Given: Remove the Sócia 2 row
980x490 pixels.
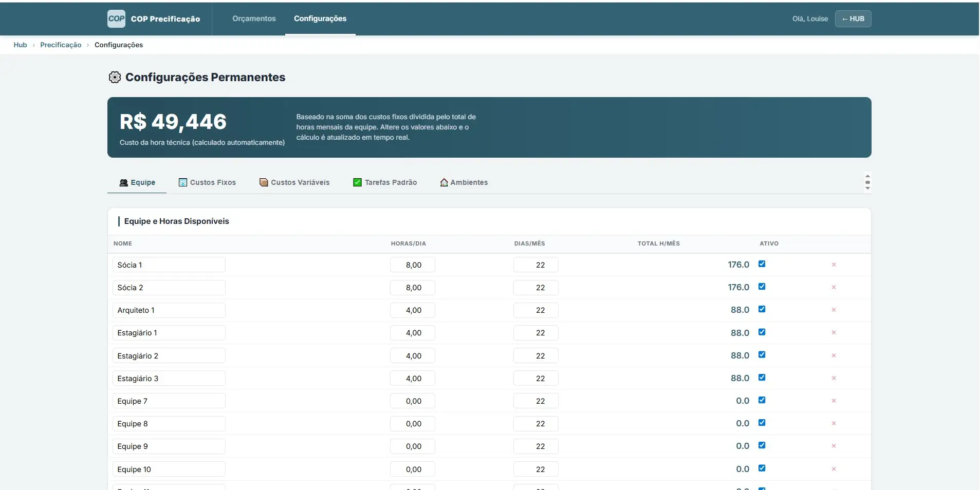Looking at the screenshot, I should pos(834,288).
